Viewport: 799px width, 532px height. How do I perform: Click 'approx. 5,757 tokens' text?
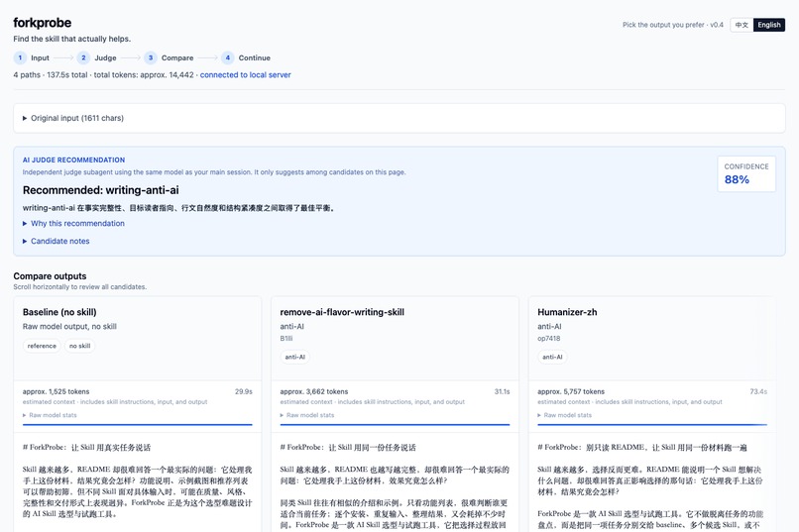571,391
